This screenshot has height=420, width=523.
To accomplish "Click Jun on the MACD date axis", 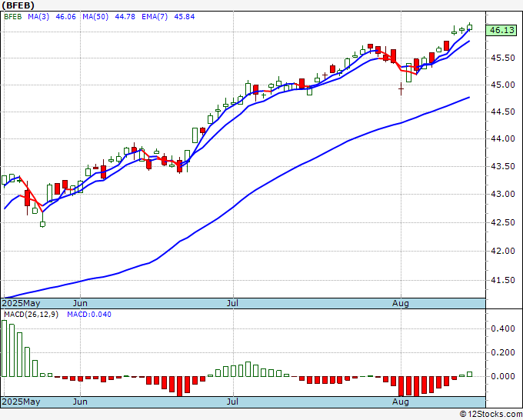I will tap(80, 402).
